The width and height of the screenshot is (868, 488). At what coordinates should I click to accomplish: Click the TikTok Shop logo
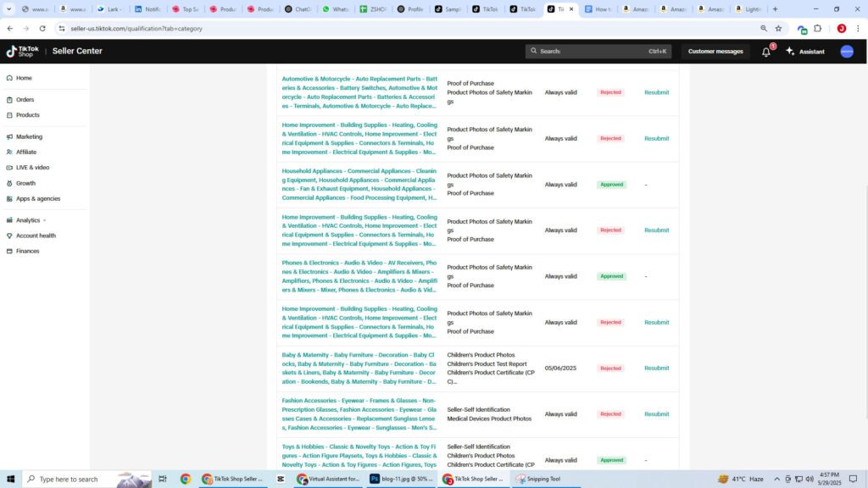[x=23, y=52]
